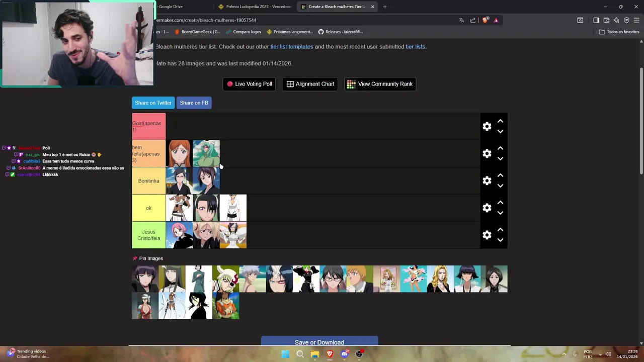Open Windows taskbar search
This screenshot has width=644, height=362.
coord(300,354)
